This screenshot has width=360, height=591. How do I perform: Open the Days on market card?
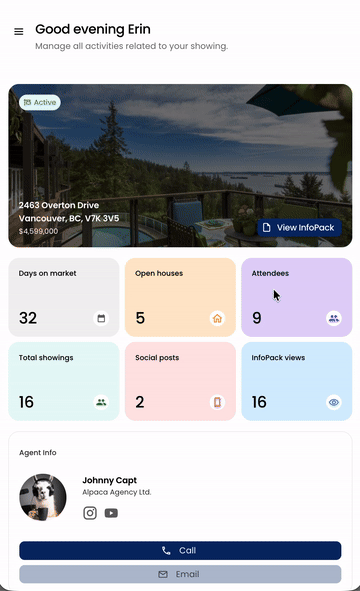[x=64, y=297]
